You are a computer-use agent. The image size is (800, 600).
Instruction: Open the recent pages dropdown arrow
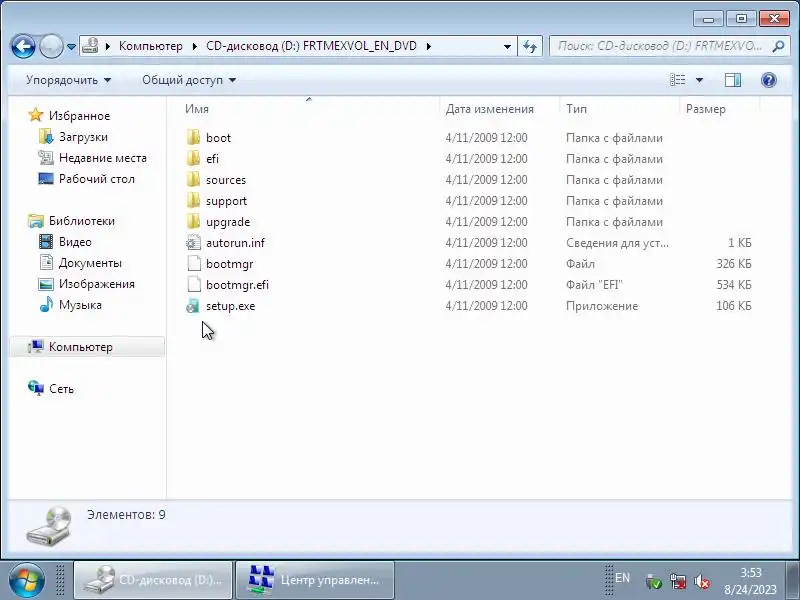point(71,46)
